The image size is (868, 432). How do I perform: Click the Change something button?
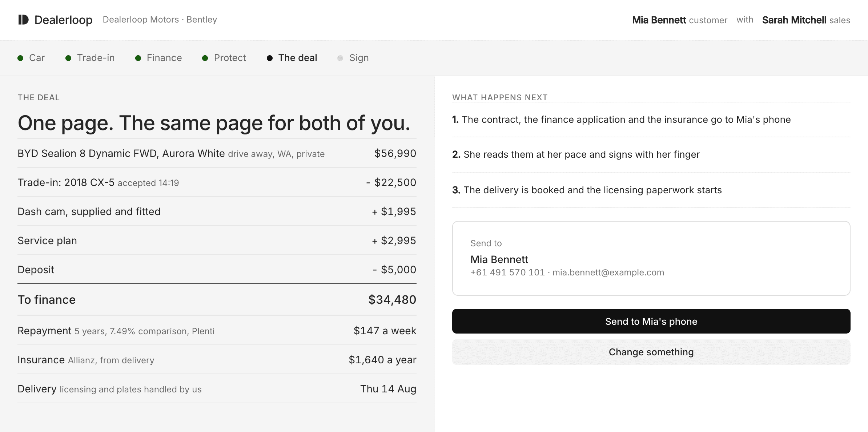651,352
